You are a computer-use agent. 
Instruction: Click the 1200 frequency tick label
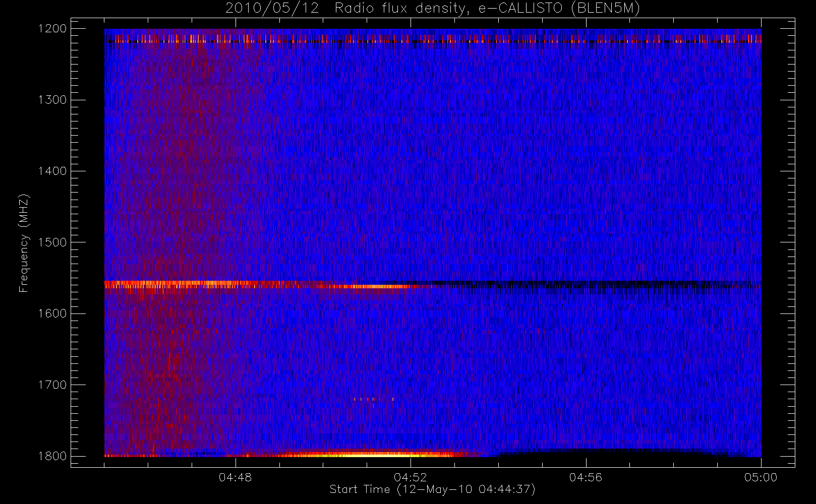click(x=52, y=29)
